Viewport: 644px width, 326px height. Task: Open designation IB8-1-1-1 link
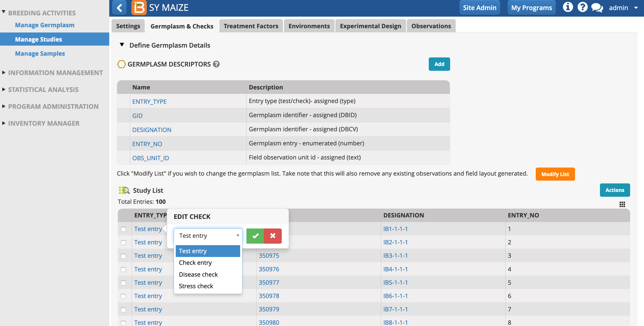pyautogui.click(x=396, y=322)
